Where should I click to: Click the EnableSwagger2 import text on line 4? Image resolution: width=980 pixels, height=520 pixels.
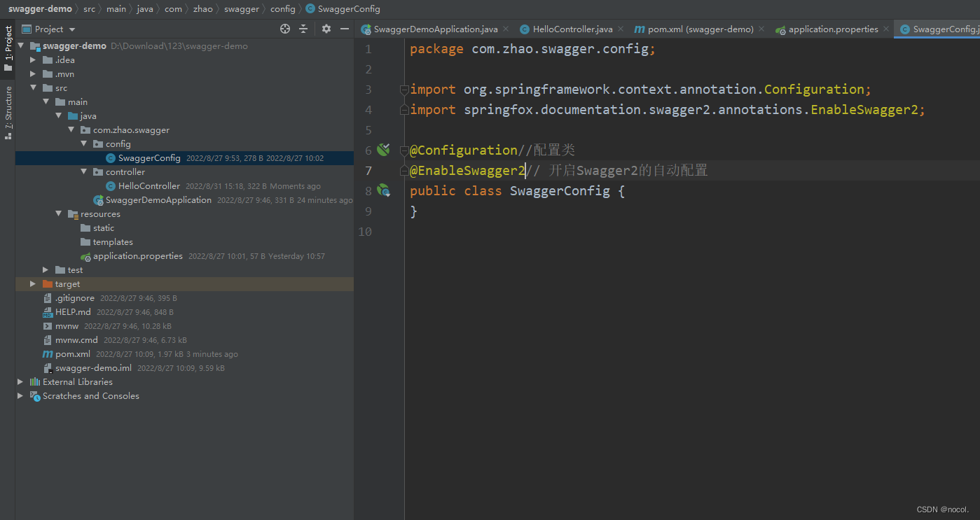click(x=864, y=110)
